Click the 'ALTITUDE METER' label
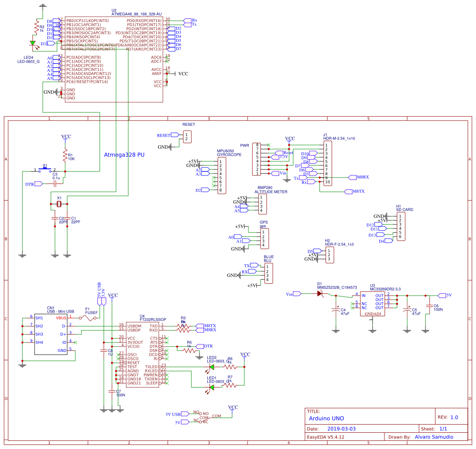This screenshot has width=476, height=449. (x=271, y=192)
